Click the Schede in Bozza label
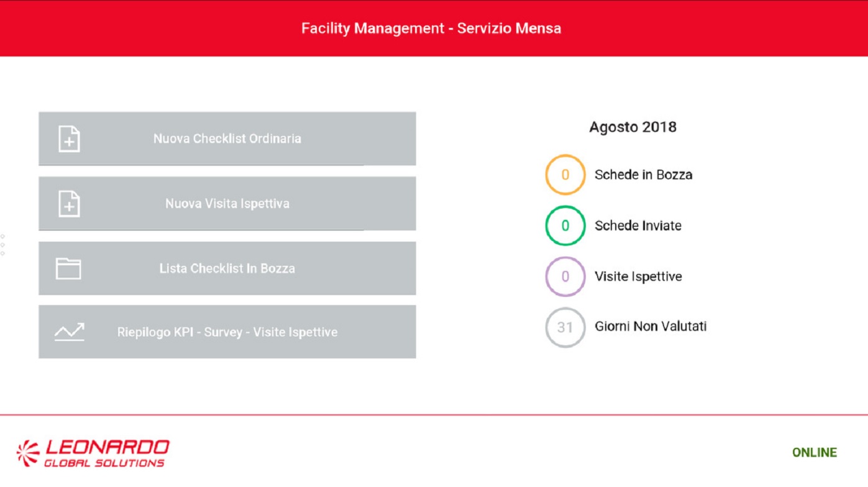 click(x=643, y=175)
